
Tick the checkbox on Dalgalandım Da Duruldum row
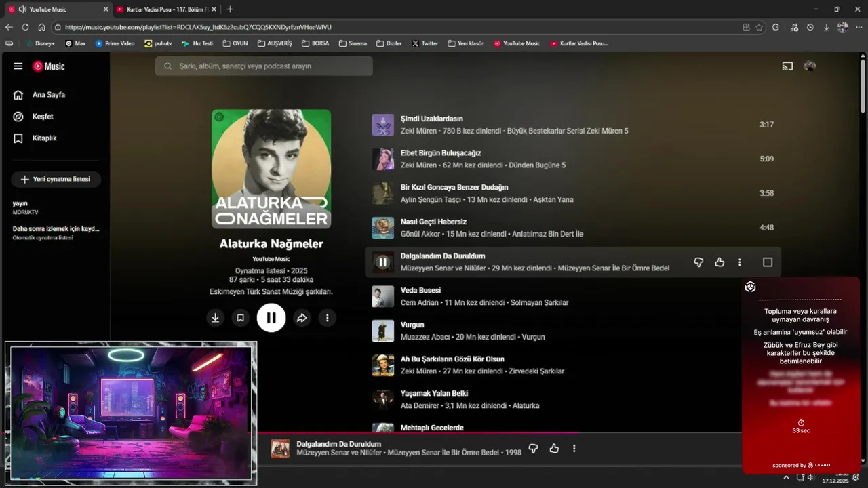pos(768,262)
